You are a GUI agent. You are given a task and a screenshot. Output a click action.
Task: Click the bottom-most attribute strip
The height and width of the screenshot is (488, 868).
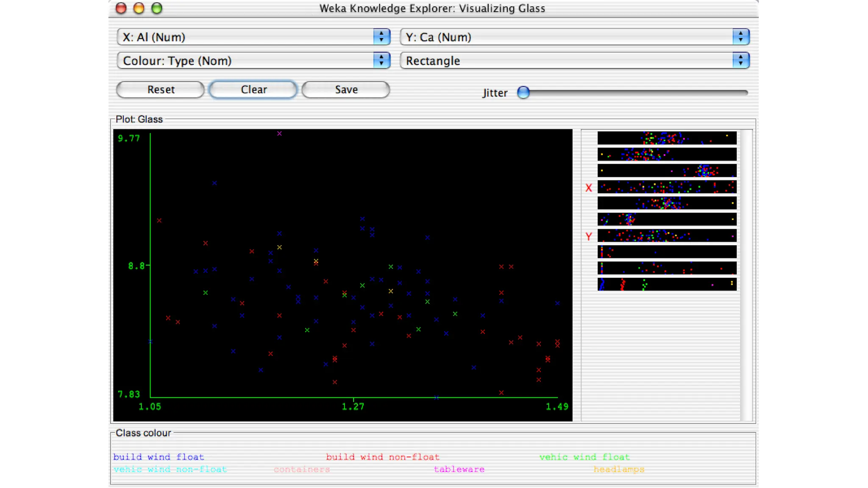(x=667, y=284)
